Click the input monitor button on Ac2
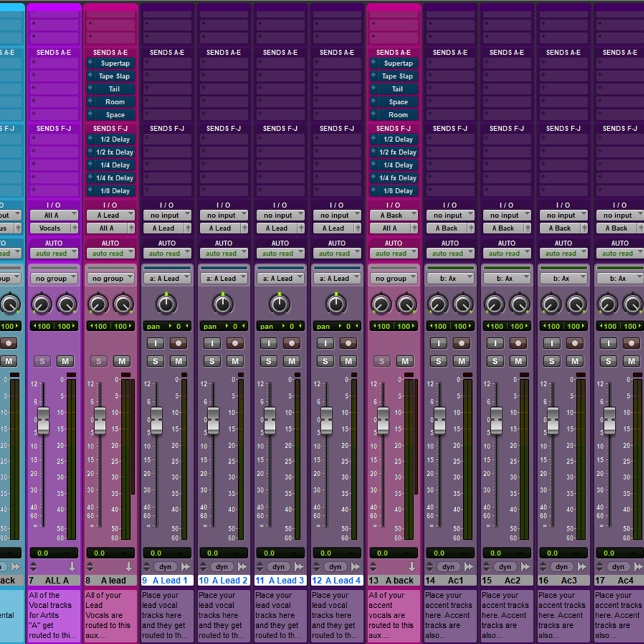The image size is (644, 644). 495,343
